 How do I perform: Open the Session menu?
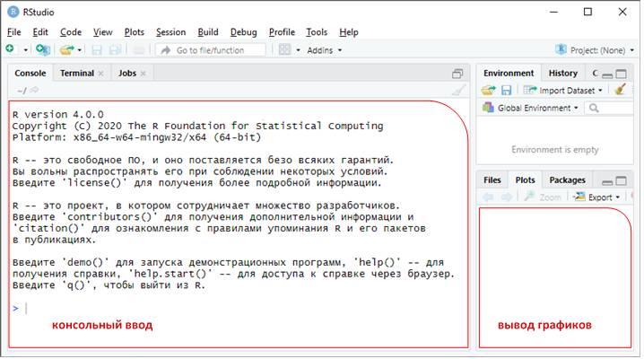click(170, 31)
